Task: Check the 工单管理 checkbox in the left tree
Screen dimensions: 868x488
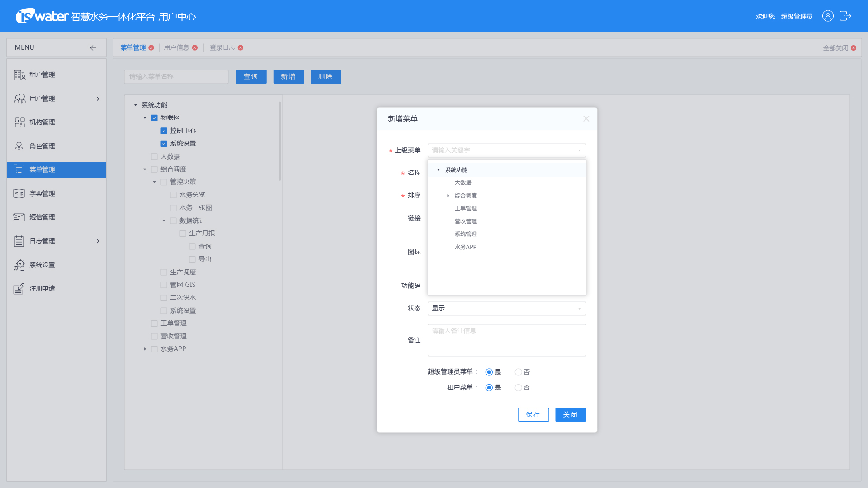Action: coord(155,324)
